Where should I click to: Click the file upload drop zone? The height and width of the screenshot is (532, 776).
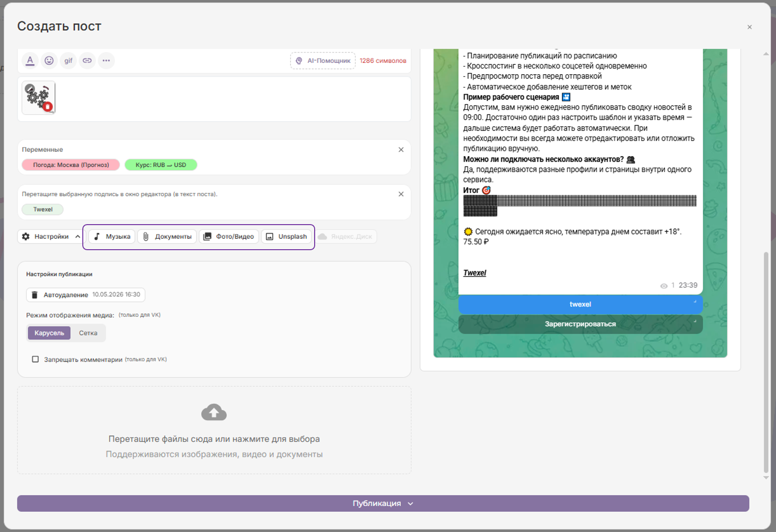click(214, 430)
